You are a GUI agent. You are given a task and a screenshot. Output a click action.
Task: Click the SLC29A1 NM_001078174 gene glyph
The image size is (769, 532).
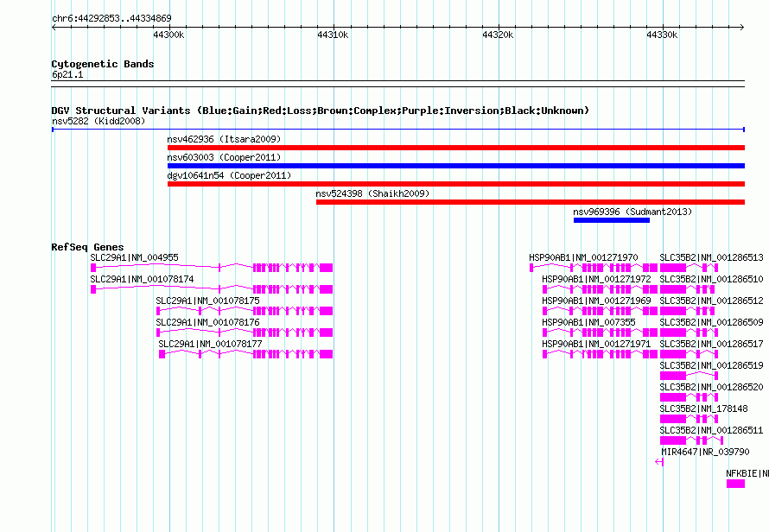click(212, 289)
